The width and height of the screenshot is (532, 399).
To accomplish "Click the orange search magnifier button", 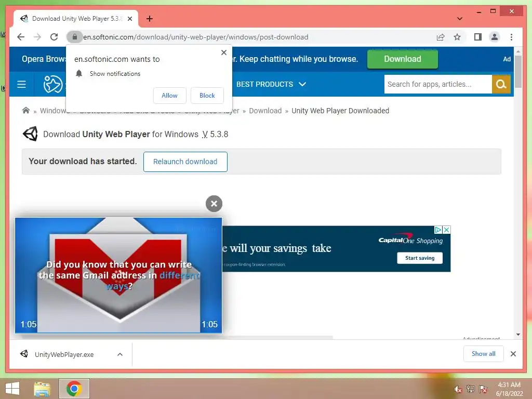I will tap(501, 84).
